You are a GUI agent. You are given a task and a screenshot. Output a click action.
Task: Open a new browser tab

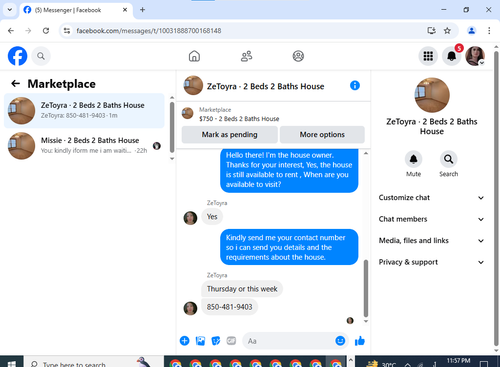click(142, 10)
